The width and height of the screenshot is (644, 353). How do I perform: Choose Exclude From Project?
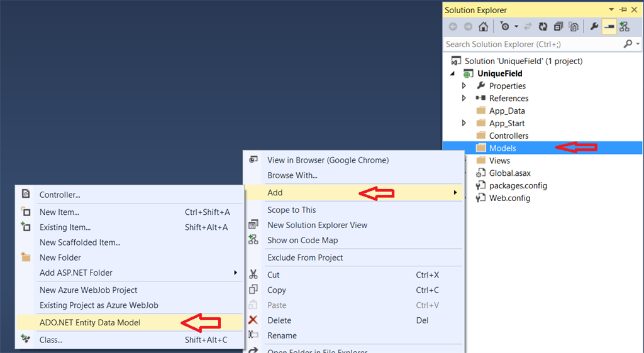[x=305, y=258]
